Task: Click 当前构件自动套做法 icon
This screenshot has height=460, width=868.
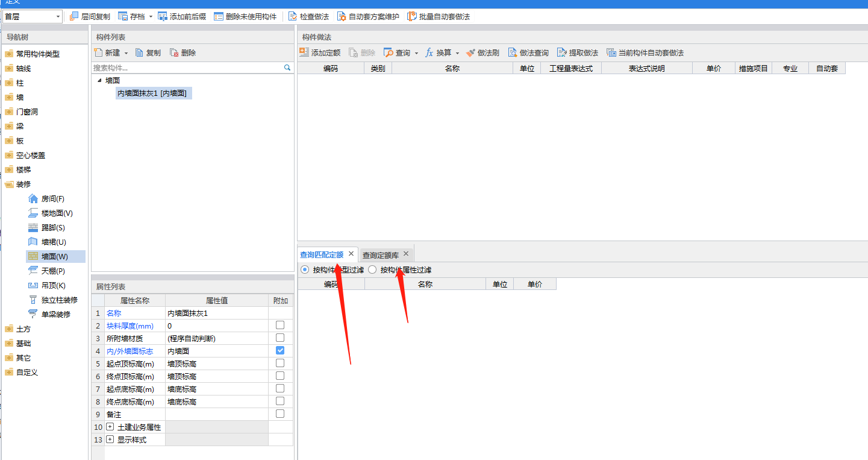Action: click(x=611, y=52)
